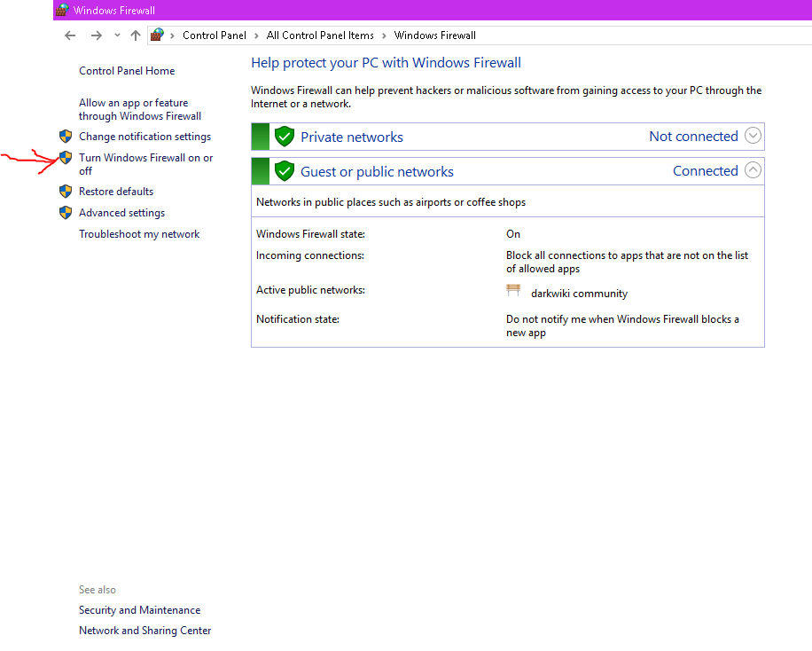The width and height of the screenshot is (812, 651).
Task: Click shield icon beside Change notification settings
Action: [66, 137]
